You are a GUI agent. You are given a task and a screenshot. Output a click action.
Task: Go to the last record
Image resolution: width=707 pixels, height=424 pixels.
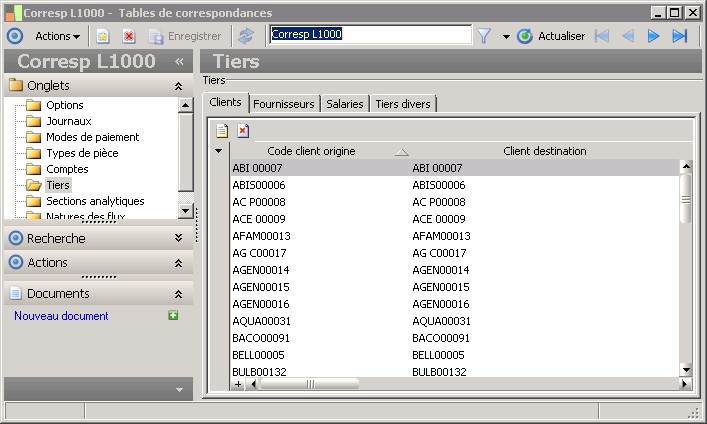pyautogui.click(x=680, y=36)
